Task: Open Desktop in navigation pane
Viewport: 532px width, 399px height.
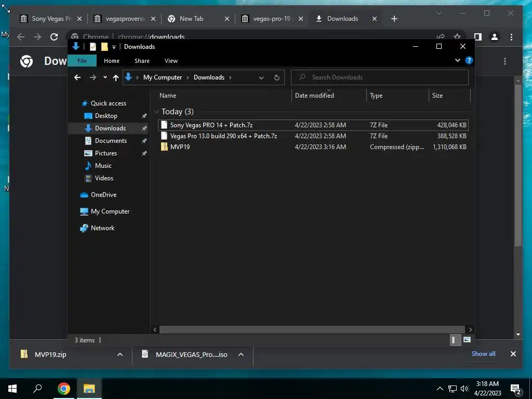Action: (x=106, y=116)
